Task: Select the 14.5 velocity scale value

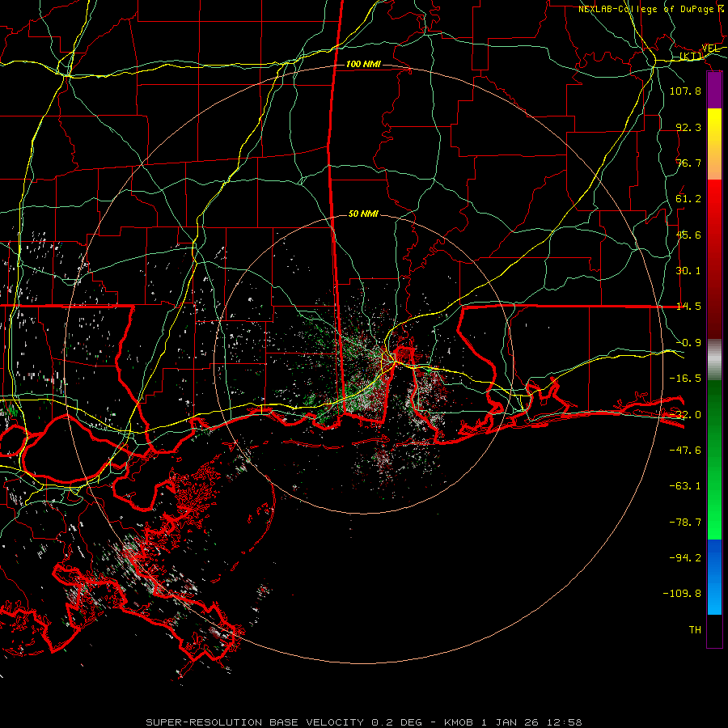Action: (x=688, y=307)
